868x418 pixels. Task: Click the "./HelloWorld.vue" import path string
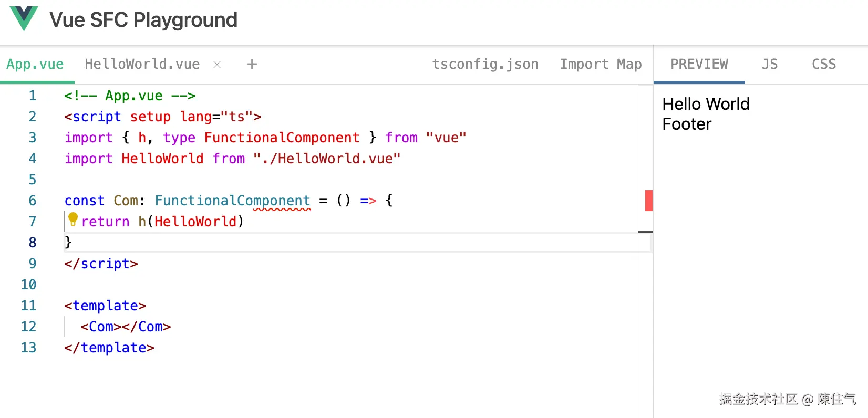pyautogui.click(x=326, y=159)
